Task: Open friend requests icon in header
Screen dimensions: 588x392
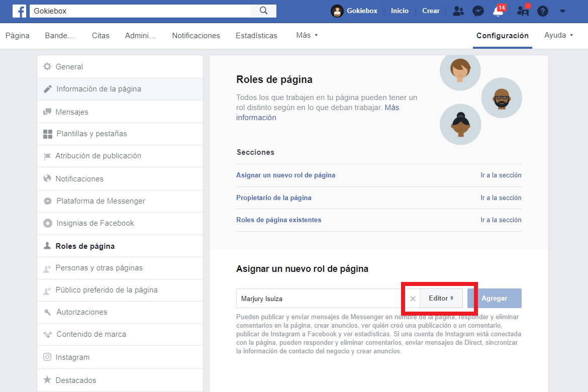Action: [x=458, y=11]
